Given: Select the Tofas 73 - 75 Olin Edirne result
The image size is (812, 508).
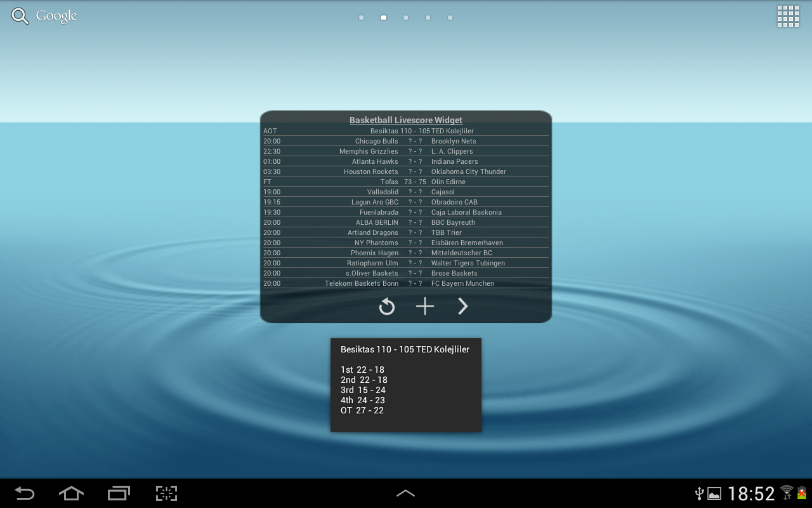Looking at the screenshot, I should tap(406, 182).
